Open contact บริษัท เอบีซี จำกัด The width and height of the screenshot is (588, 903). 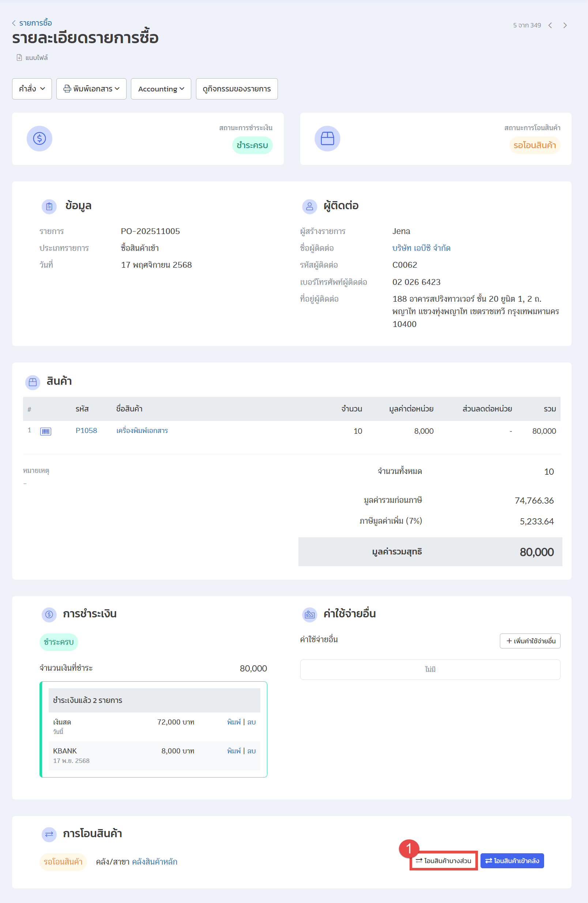click(x=421, y=248)
